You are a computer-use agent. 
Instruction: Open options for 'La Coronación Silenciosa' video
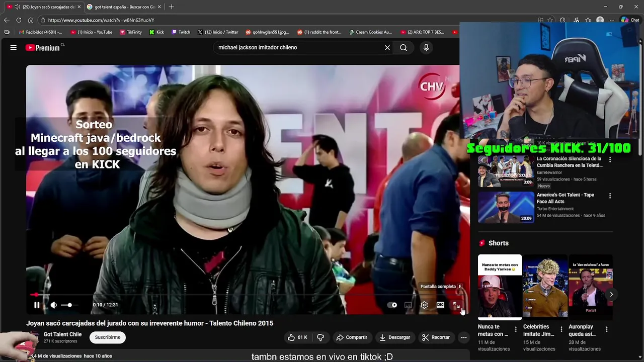tap(610, 159)
